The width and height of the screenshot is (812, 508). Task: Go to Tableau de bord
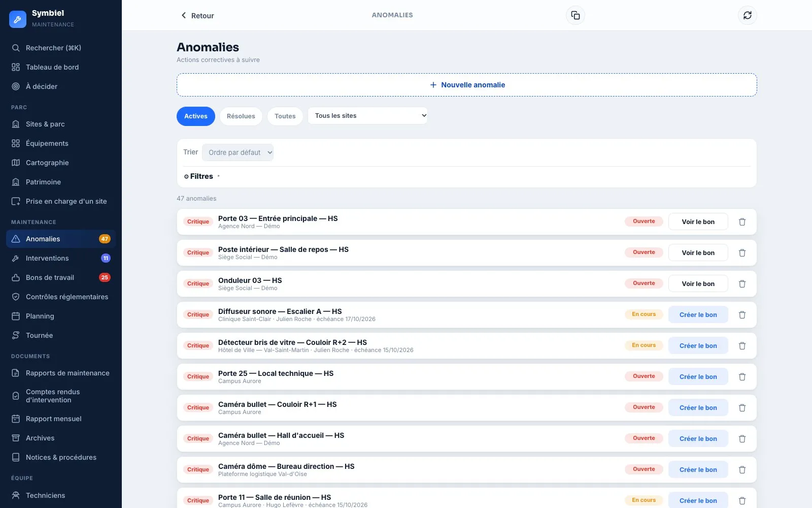point(61,67)
